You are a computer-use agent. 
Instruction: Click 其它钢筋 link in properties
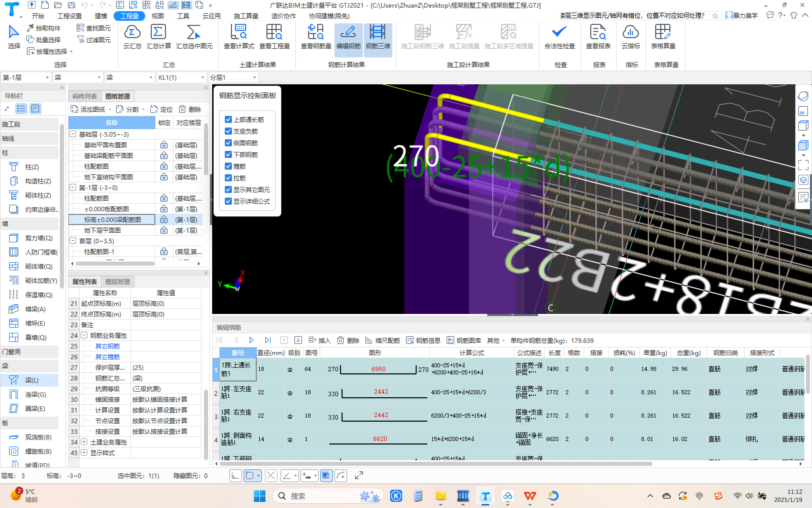(x=107, y=346)
